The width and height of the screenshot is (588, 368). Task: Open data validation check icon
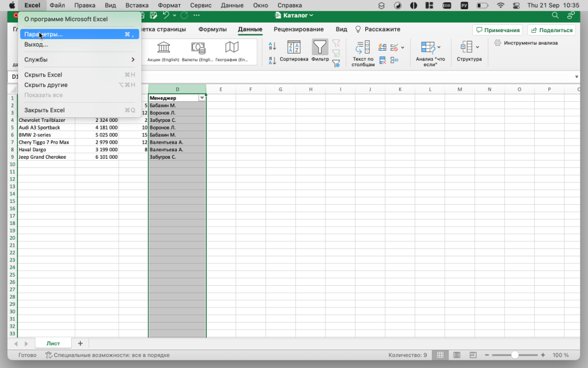coord(394,47)
